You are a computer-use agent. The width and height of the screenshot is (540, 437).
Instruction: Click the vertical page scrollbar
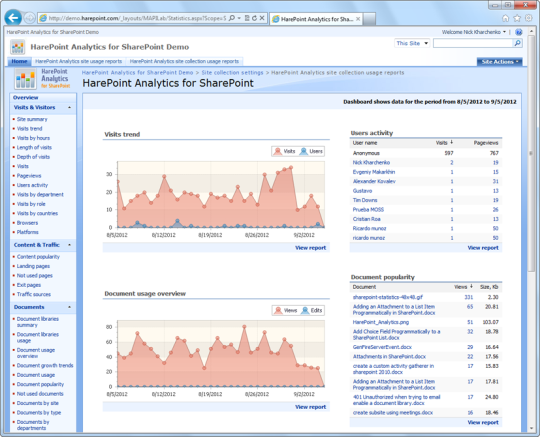[x=531, y=153]
